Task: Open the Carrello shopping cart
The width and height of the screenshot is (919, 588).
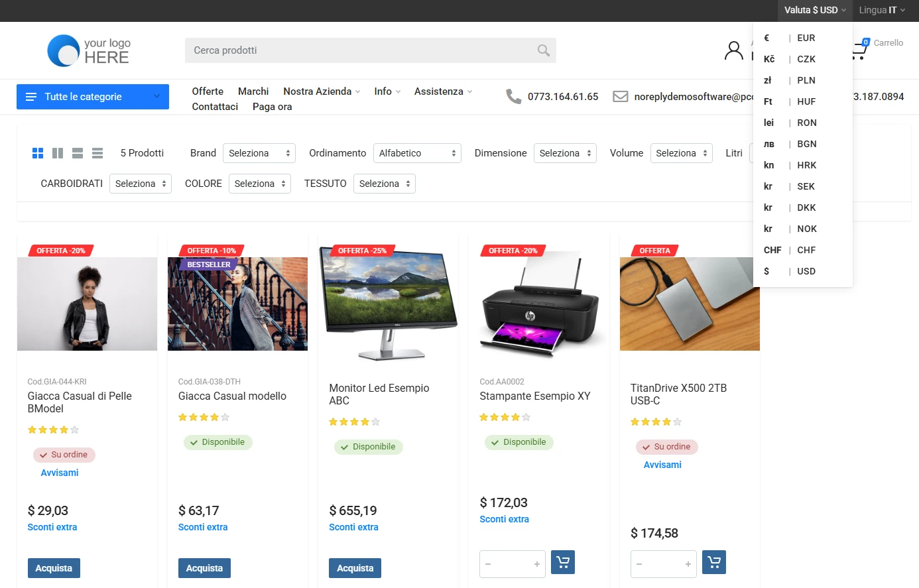Action: coord(878,48)
